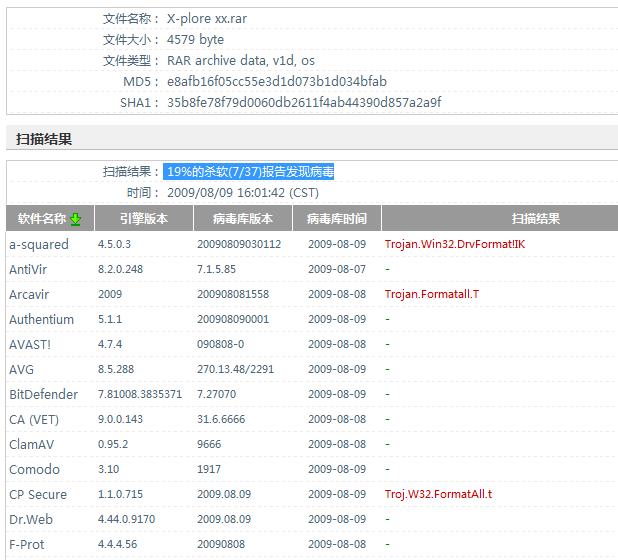Image resolution: width=618 pixels, height=560 pixels.
Task: Click the AVAST! row name
Action: pyautogui.click(x=30, y=344)
